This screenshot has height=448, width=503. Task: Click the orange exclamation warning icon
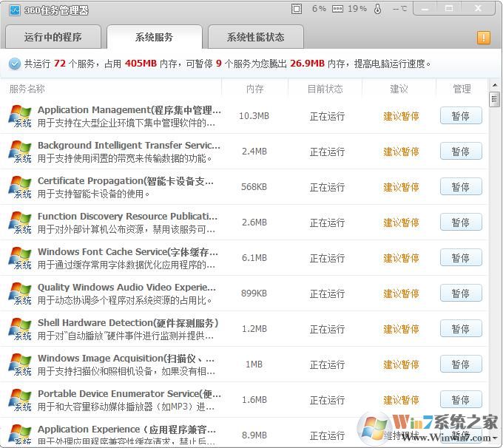(x=484, y=38)
